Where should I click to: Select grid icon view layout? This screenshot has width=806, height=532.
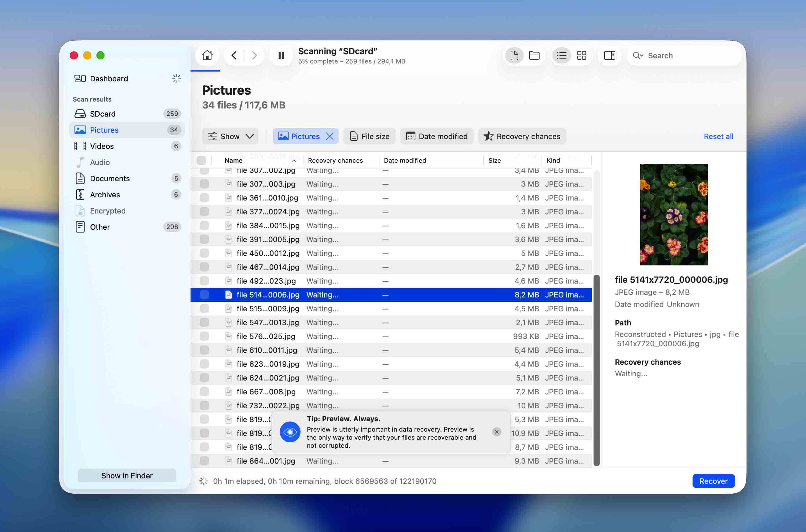pos(582,55)
